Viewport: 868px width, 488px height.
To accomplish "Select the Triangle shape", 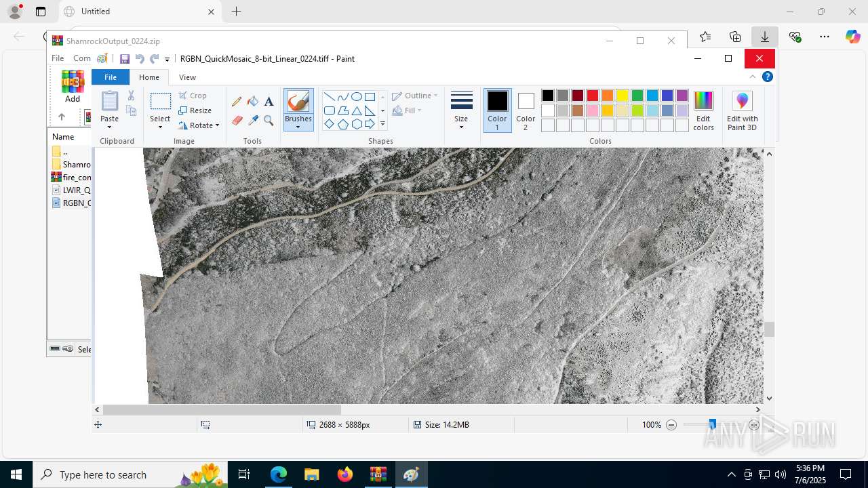I will (x=356, y=110).
